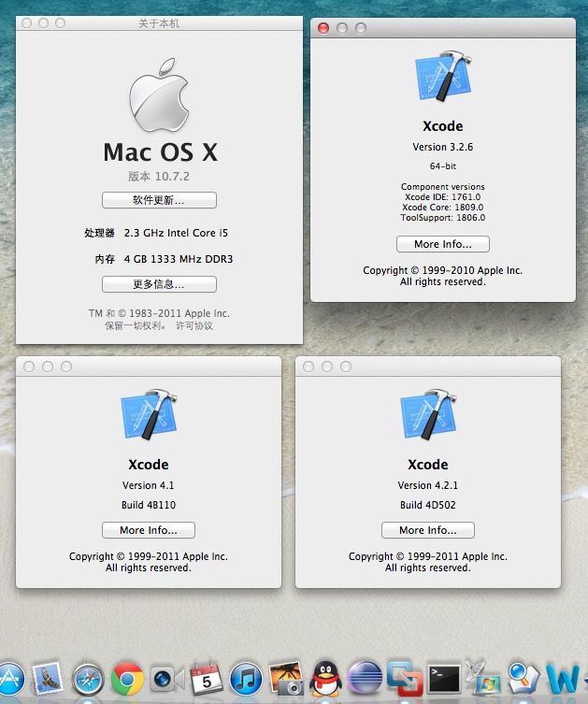Screen dimensions: 588x704
Task: Open the 许可协议 license link
Action: click(194, 325)
